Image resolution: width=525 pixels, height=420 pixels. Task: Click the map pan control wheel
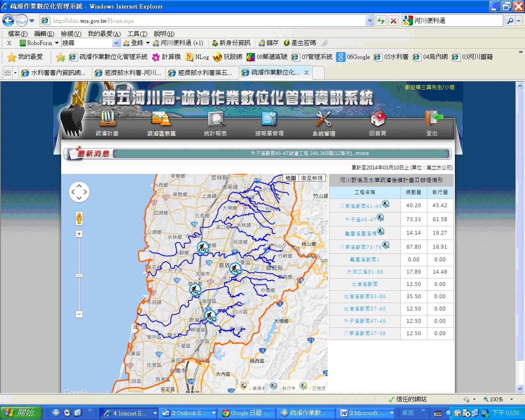(79, 192)
